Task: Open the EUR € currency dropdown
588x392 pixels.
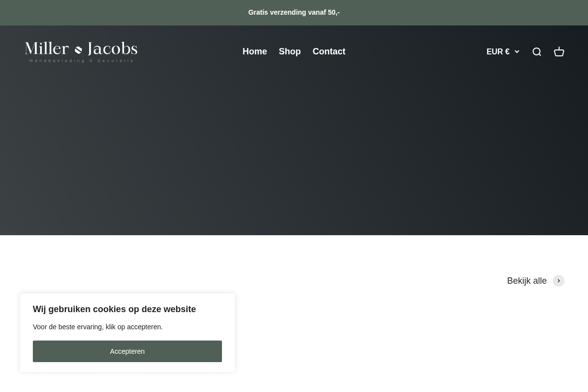Action: point(503,51)
